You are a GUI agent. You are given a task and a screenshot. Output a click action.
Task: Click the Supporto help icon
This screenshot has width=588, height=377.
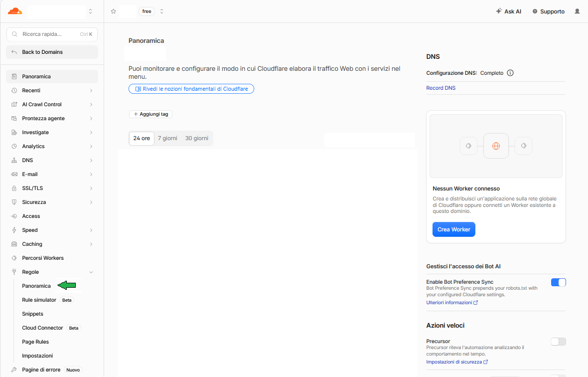click(535, 11)
